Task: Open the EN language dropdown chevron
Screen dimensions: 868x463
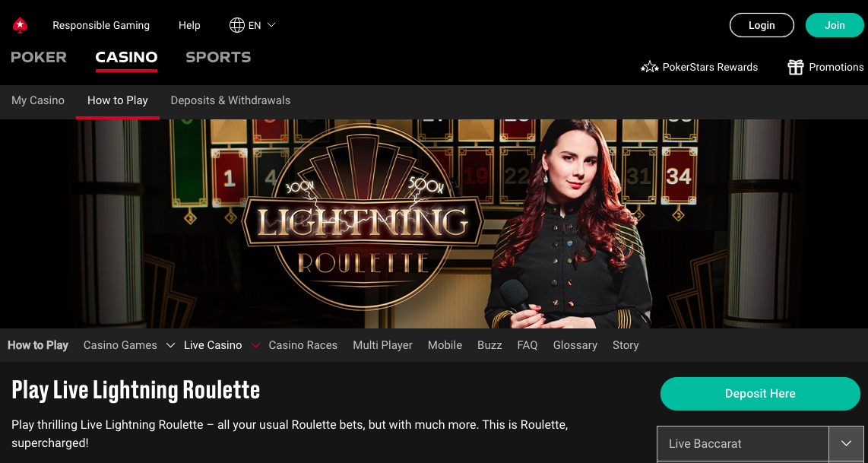Action: (x=271, y=26)
